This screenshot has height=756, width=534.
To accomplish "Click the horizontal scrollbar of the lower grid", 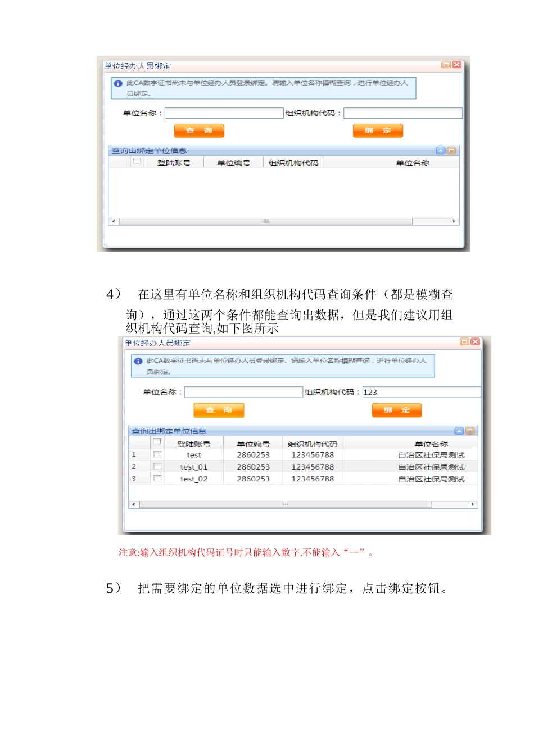I will [x=285, y=505].
